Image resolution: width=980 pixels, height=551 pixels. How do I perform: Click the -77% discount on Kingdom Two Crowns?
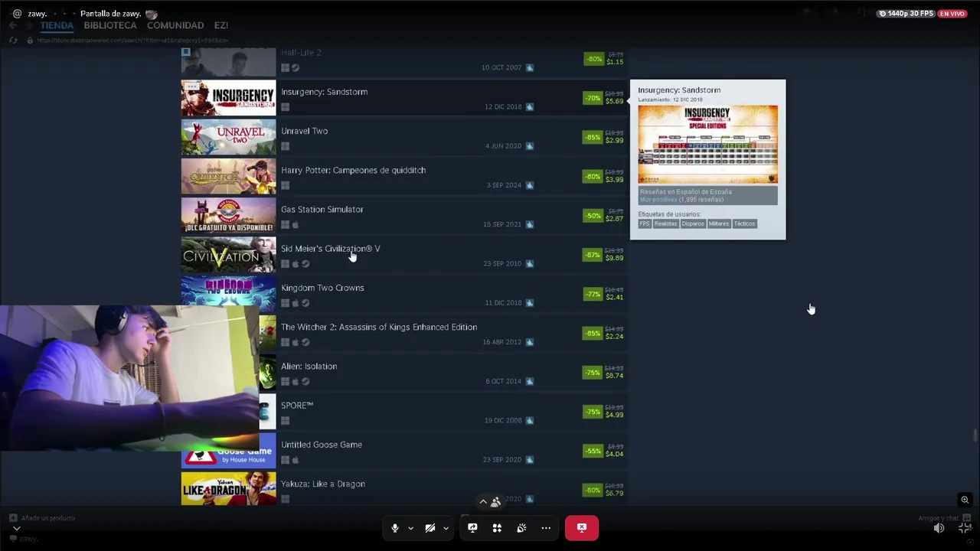tap(593, 294)
